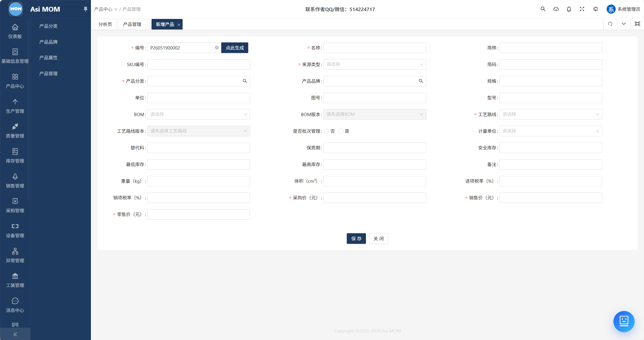Open the floating chat assistant button

[x=624, y=321]
